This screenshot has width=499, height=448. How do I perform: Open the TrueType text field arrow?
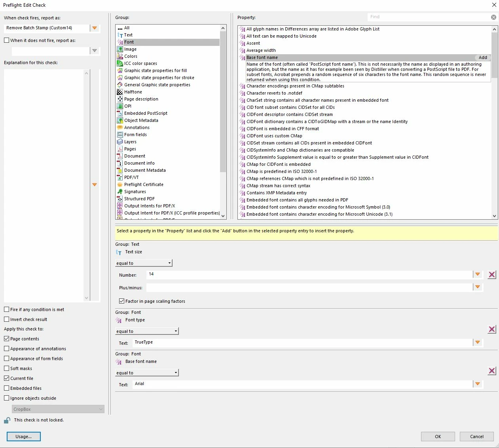click(478, 342)
